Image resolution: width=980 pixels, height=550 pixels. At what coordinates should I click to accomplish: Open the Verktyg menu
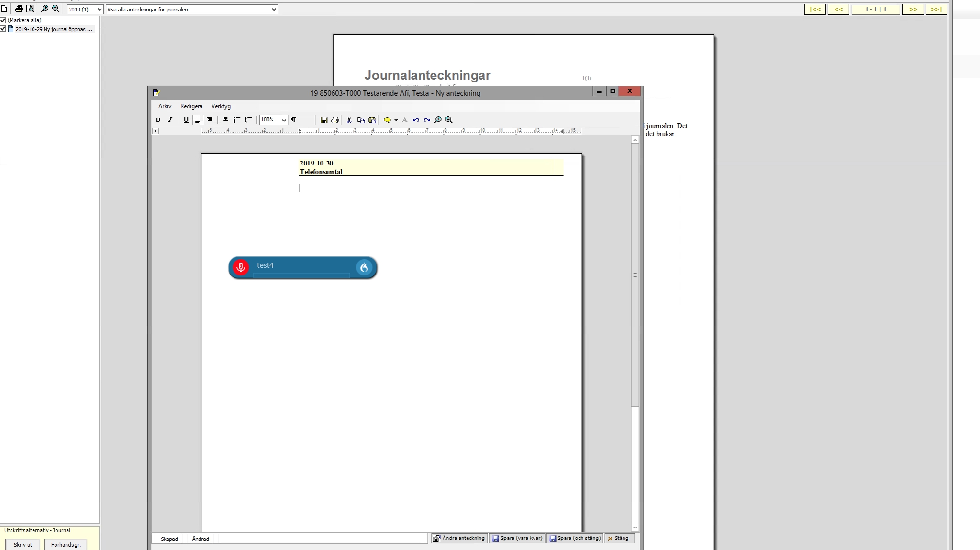[221, 106]
